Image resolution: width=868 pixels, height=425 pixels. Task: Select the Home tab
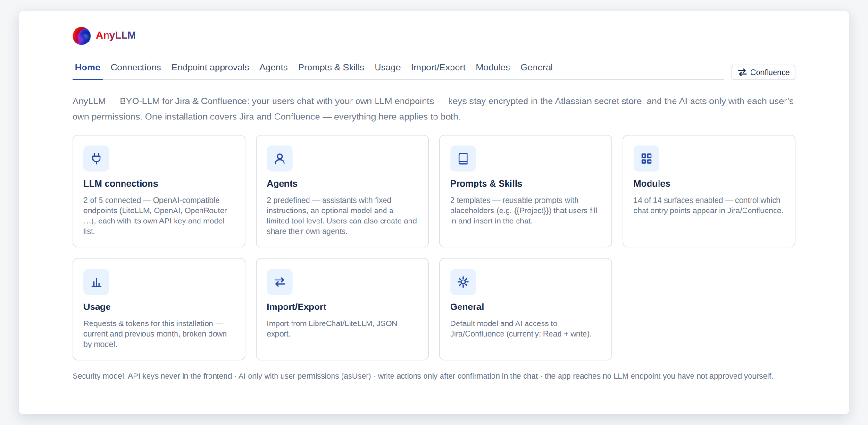(88, 68)
